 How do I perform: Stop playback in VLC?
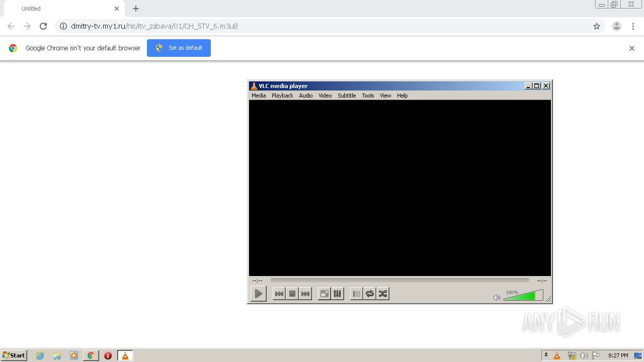292,294
